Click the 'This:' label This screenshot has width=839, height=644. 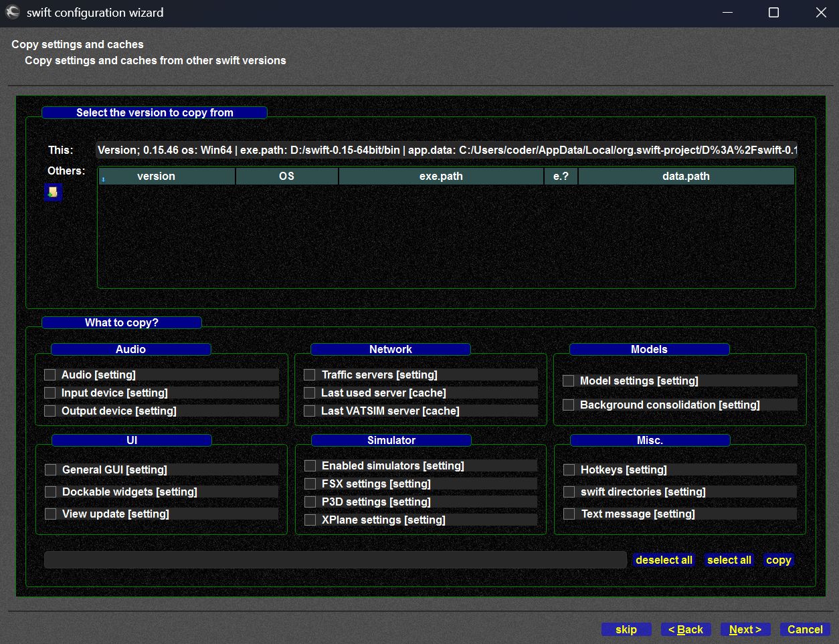[x=61, y=150]
